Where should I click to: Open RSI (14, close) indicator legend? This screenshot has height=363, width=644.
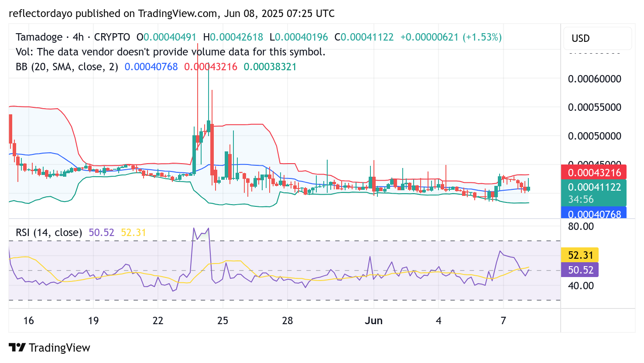[49, 233]
